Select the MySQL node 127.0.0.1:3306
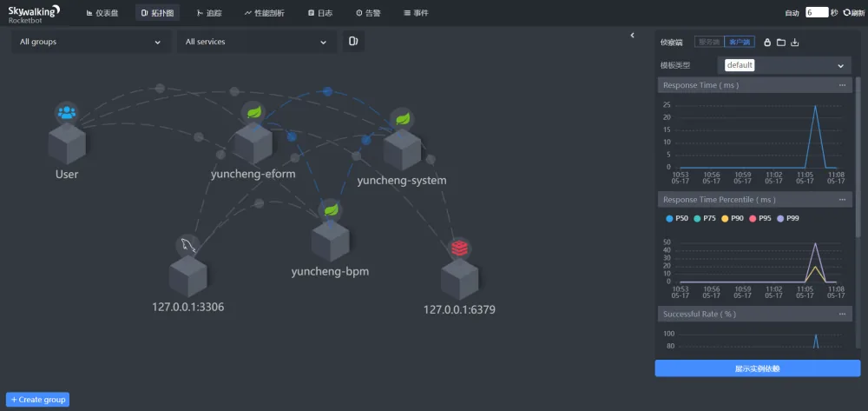The height and width of the screenshot is (411, 868). pos(188,275)
